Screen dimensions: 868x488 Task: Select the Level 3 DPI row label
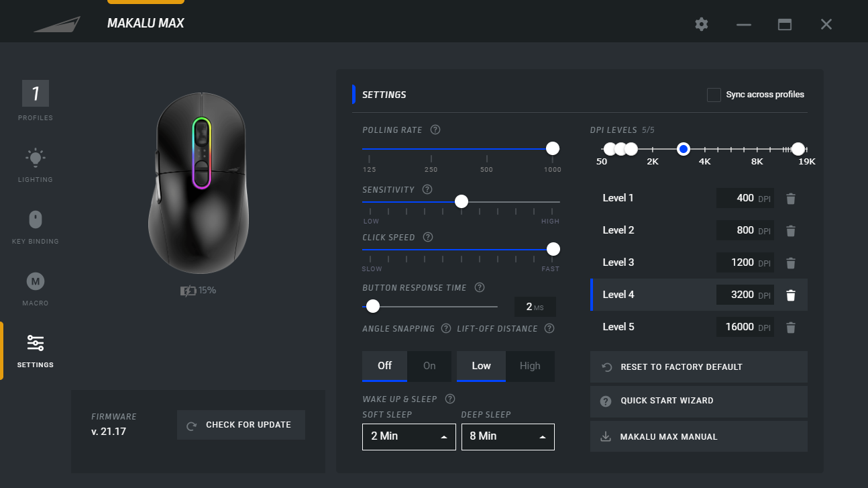point(618,262)
